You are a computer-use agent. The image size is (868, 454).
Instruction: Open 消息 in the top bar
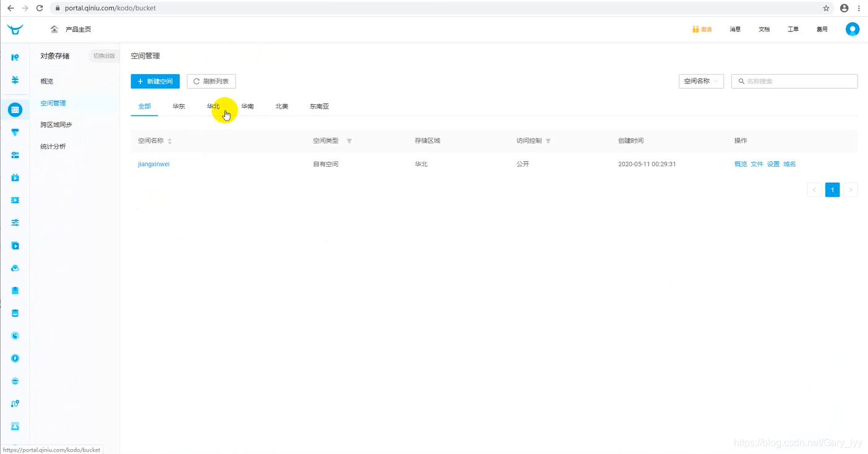pos(735,29)
